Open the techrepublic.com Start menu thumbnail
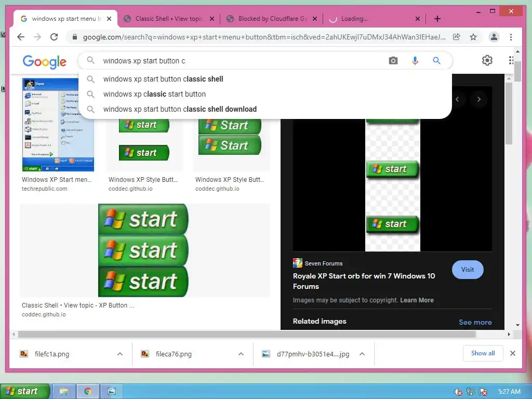Image resolution: width=532 pixels, height=399 pixels. [x=58, y=125]
